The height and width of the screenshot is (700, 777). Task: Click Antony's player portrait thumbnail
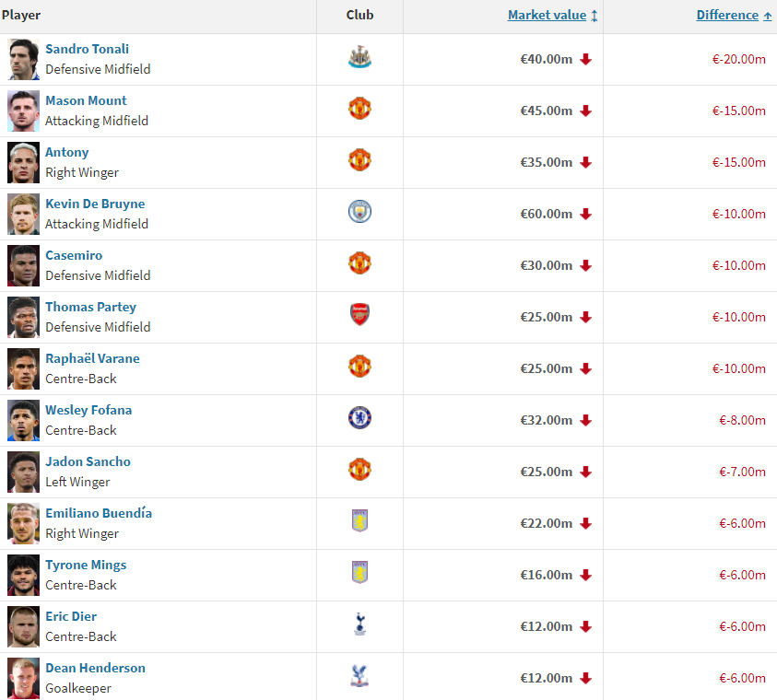pyautogui.click(x=23, y=162)
